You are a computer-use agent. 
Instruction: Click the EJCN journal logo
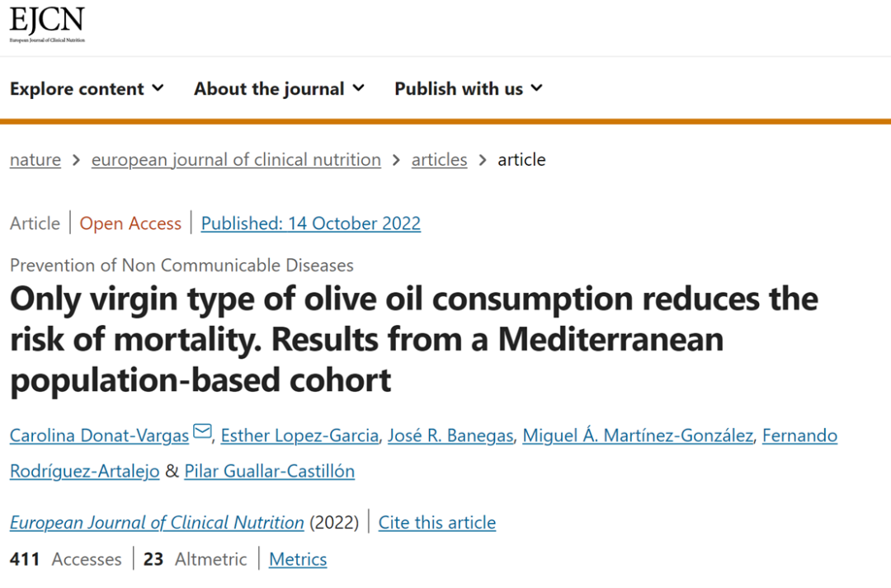click(x=47, y=25)
